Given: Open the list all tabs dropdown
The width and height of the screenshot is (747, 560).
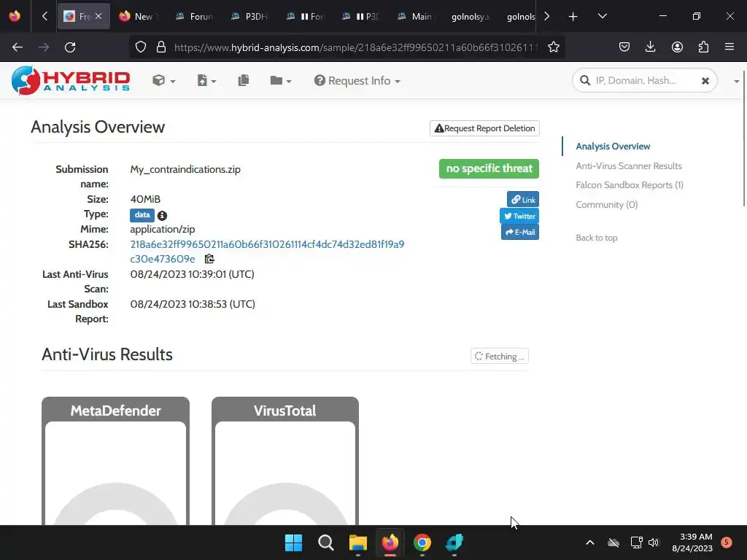Looking at the screenshot, I should pyautogui.click(x=602, y=17).
